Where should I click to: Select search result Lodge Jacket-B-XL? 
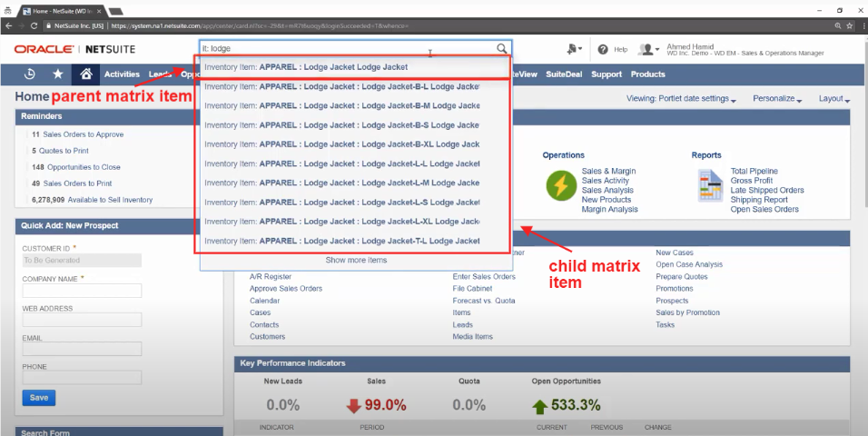tap(354, 144)
